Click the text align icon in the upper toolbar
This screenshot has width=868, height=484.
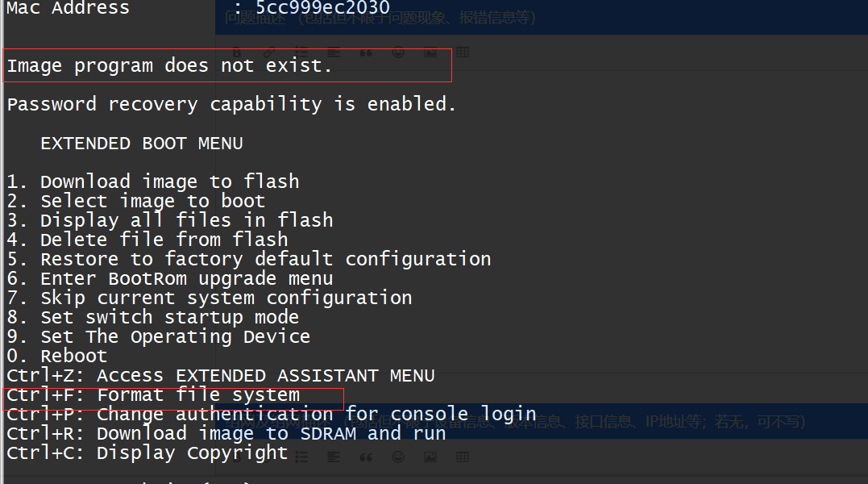334,53
